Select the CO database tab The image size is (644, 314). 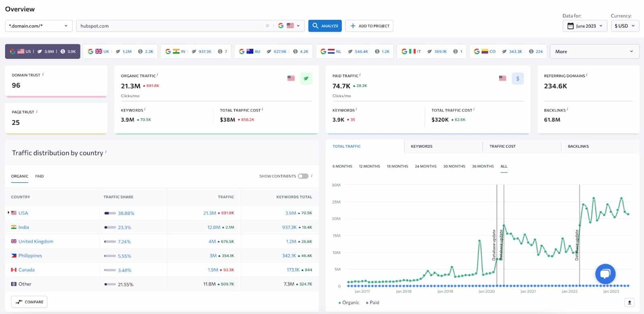click(508, 52)
